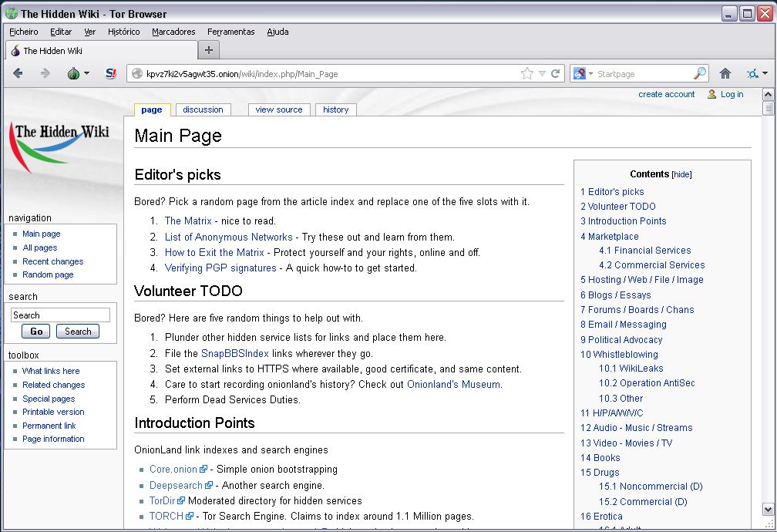Open Main page navigation link

pyautogui.click(x=41, y=234)
